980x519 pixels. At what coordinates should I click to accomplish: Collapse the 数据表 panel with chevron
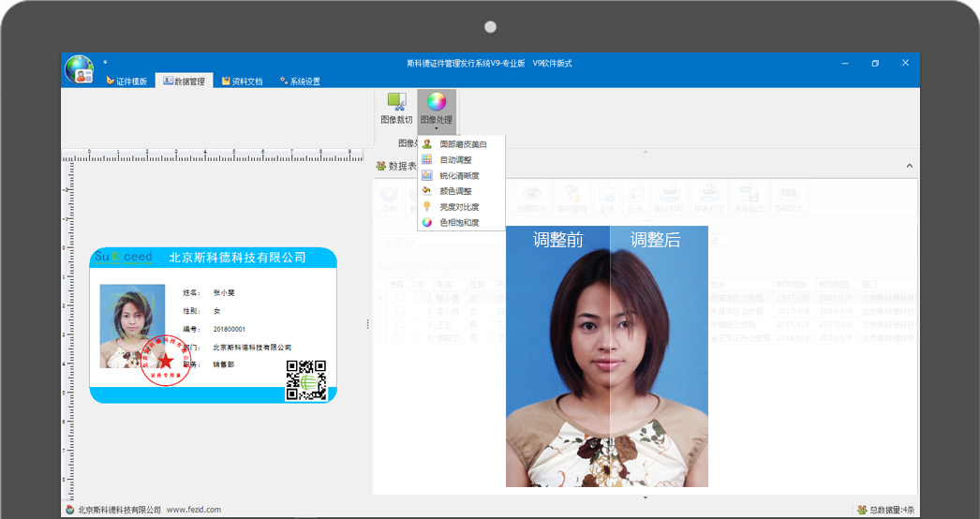(910, 166)
